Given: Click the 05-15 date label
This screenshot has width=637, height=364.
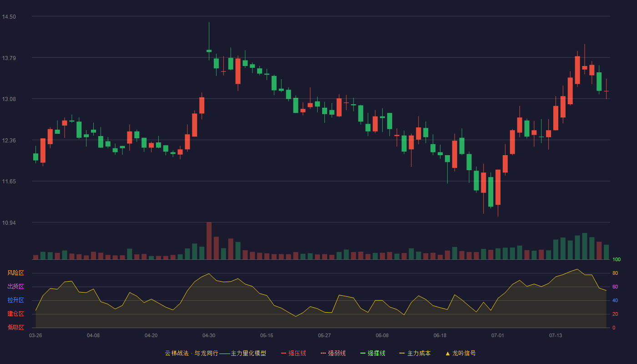Looking at the screenshot, I should (267, 335).
